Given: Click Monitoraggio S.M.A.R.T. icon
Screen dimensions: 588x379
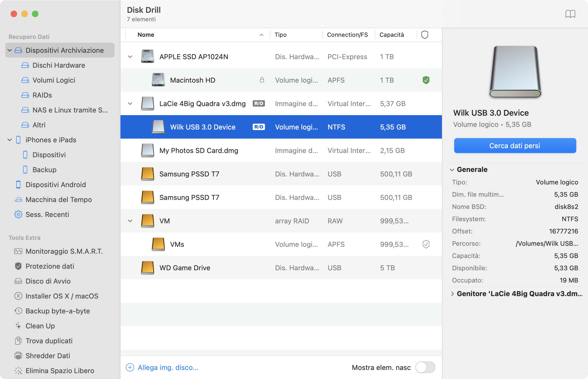Looking at the screenshot, I should [x=18, y=251].
